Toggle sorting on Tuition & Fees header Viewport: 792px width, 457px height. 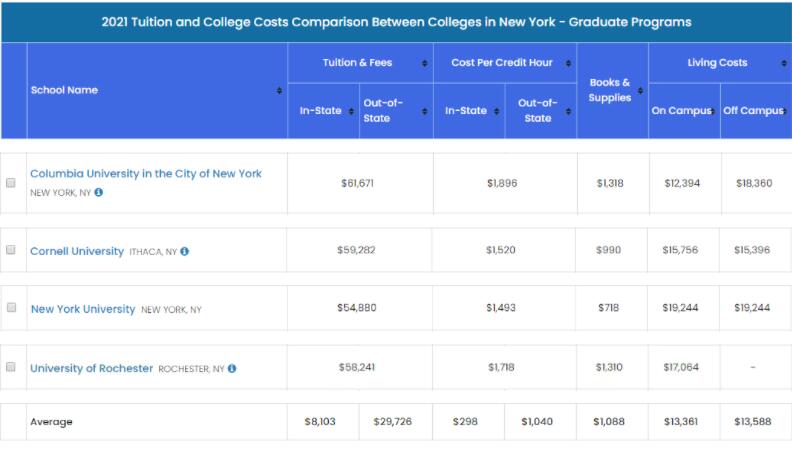click(358, 63)
